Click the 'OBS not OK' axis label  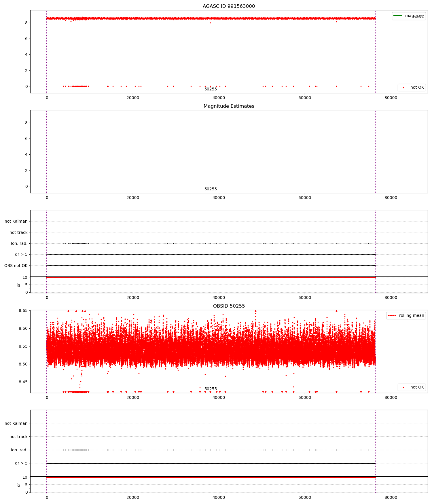tap(16, 266)
